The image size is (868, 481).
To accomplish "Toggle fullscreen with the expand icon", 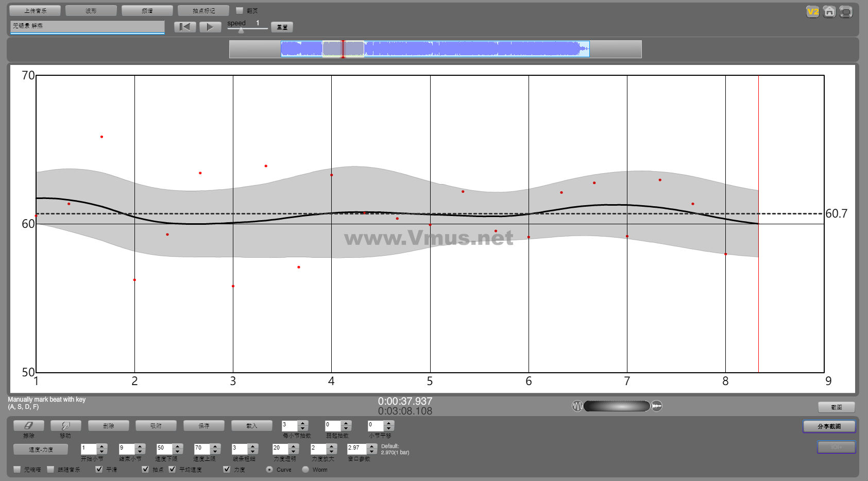I will pyautogui.click(x=845, y=12).
